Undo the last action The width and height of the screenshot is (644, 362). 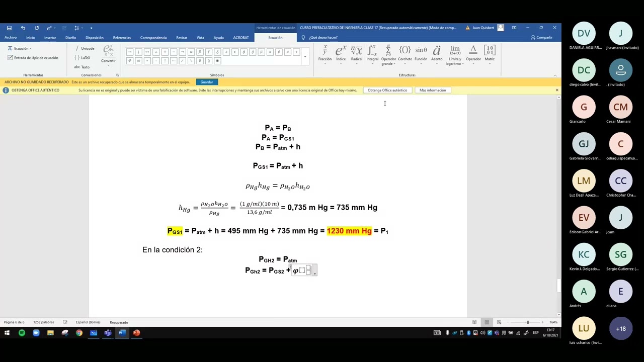(23, 28)
